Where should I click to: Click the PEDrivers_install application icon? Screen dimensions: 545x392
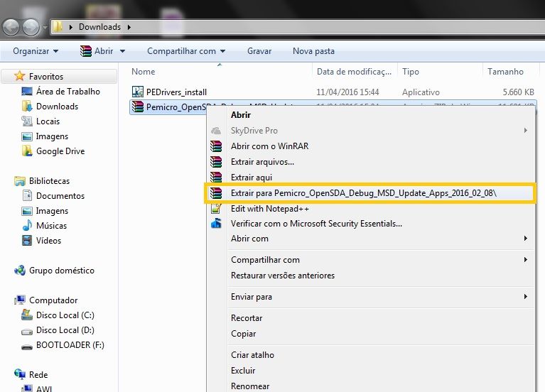click(138, 92)
